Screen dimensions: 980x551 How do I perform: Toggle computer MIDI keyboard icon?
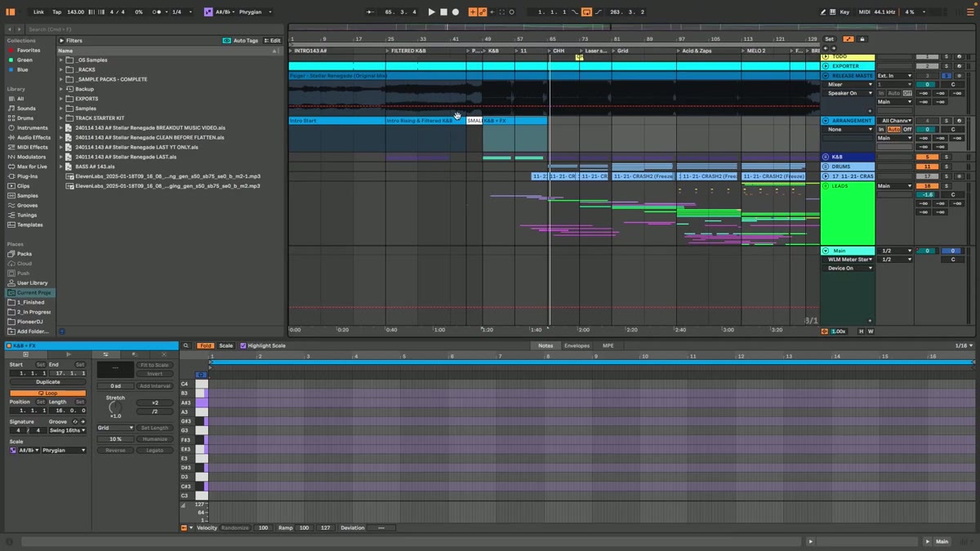pos(833,12)
